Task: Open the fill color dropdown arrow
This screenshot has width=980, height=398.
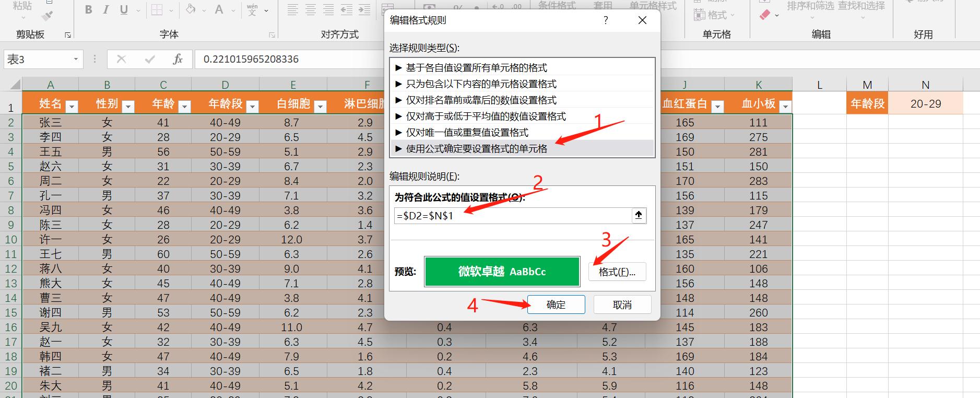Action: (x=205, y=10)
